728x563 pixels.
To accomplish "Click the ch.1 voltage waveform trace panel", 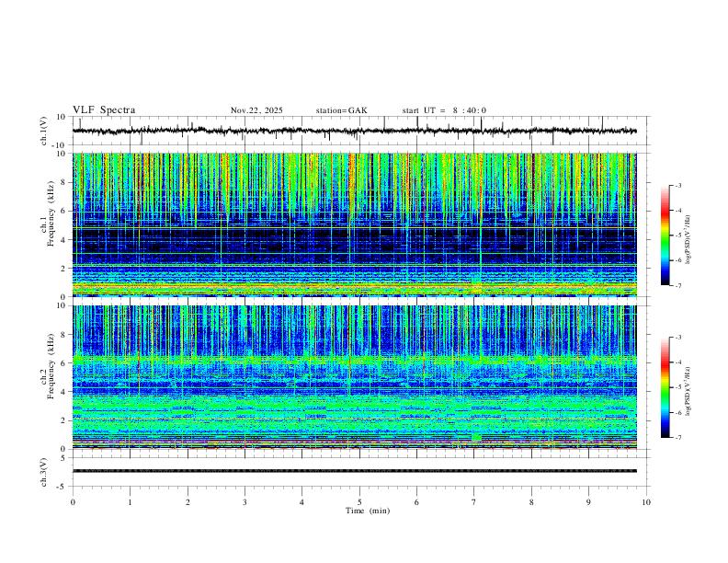I will pos(360,131).
